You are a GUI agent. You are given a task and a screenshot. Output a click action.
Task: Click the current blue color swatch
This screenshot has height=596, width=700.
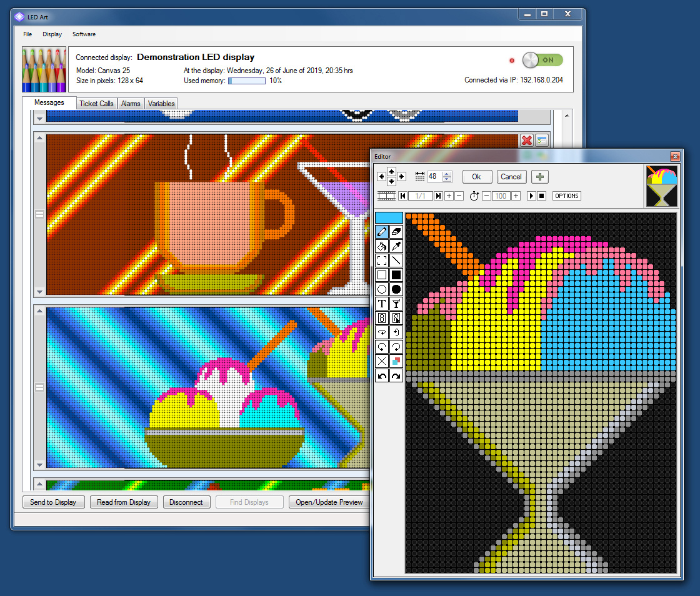tap(389, 217)
